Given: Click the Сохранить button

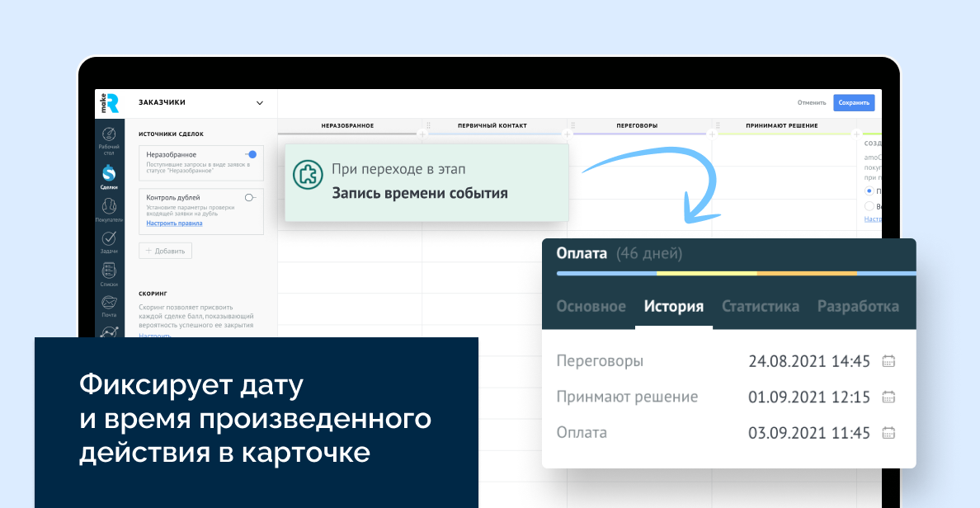Looking at the screenshot, I should tap(854, 102).
